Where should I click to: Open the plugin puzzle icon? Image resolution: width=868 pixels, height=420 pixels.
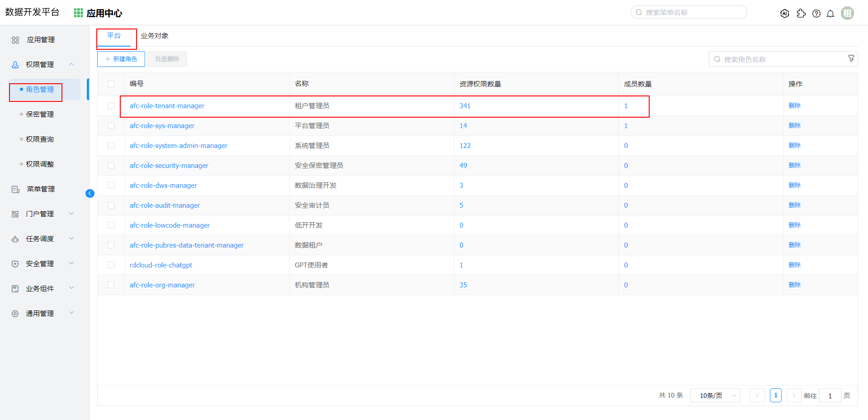coord(801,14)
